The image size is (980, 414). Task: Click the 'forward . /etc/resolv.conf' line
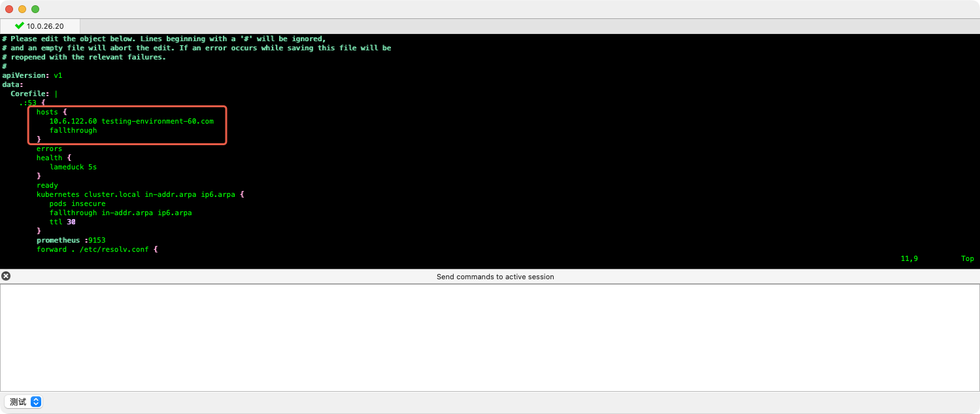click(x=97, y=249)
